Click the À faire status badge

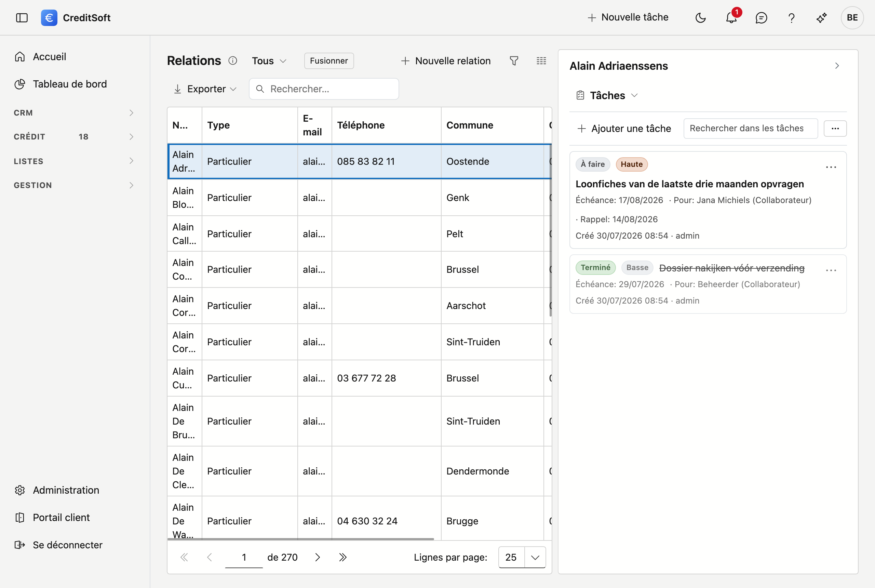point(593,164)
